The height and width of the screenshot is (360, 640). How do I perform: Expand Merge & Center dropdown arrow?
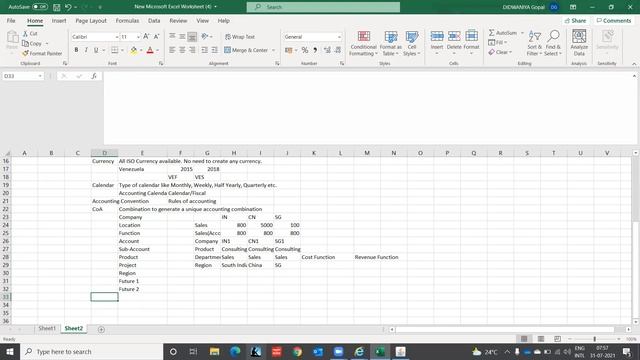[x=273, y=50]
